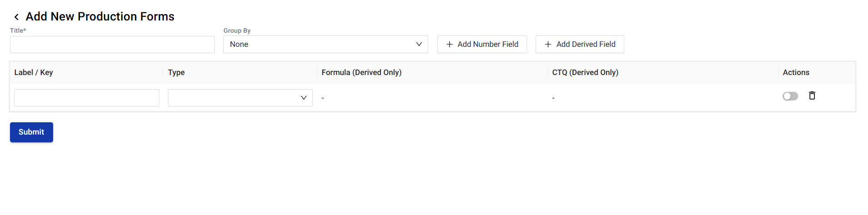This screenshot has width=868, height=215.
Task: Click the Group By dropdown arrow
Action: (x=419, y=45)
